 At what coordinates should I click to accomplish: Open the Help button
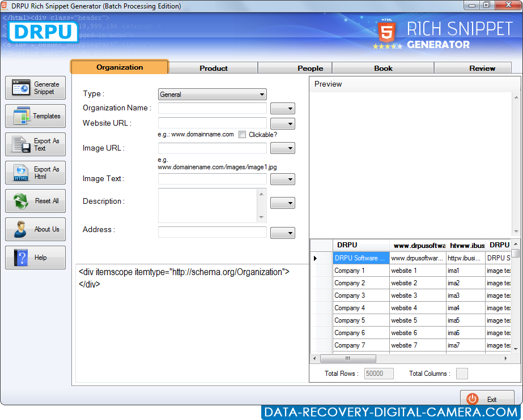[x=35, y=258]
